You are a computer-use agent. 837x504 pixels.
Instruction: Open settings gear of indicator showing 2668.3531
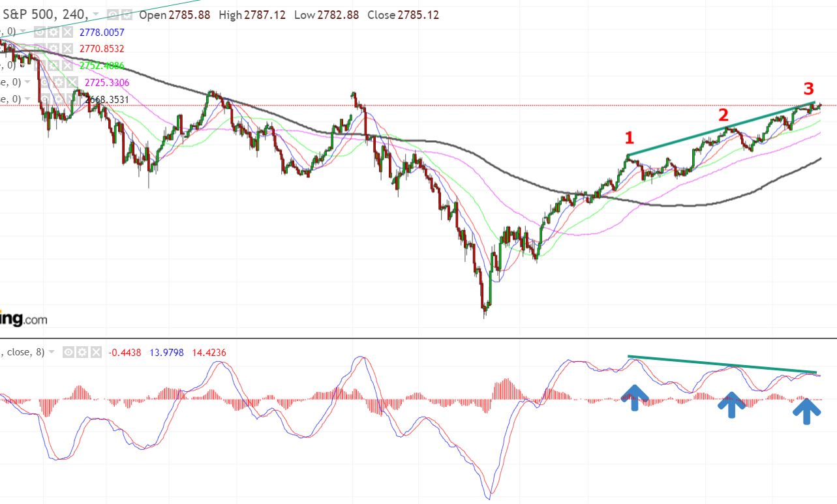tap(59, 99)
